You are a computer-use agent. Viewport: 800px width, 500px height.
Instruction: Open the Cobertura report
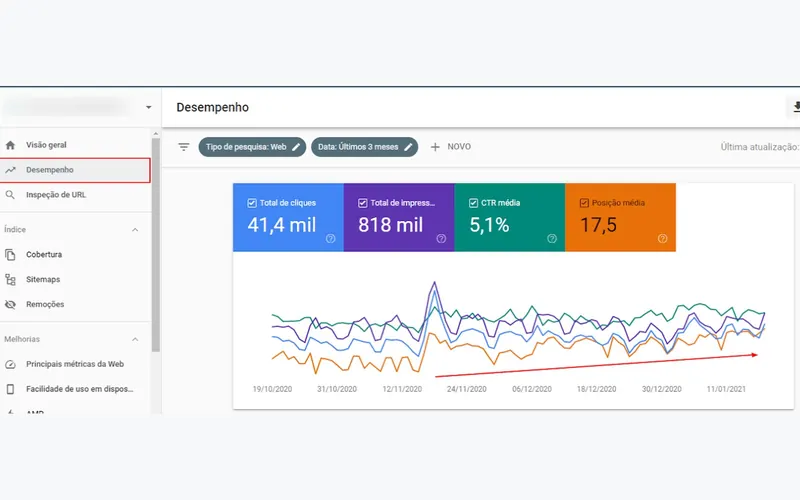point(76,254)
